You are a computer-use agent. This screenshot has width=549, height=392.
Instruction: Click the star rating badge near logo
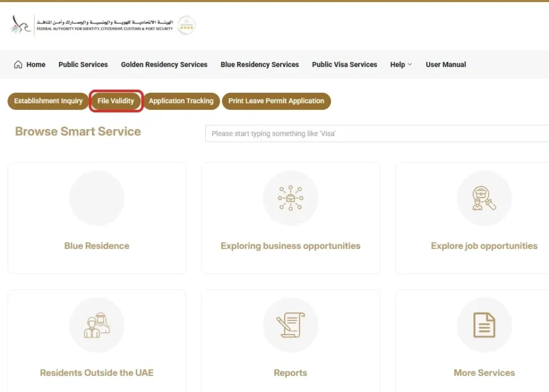[186, 25]
